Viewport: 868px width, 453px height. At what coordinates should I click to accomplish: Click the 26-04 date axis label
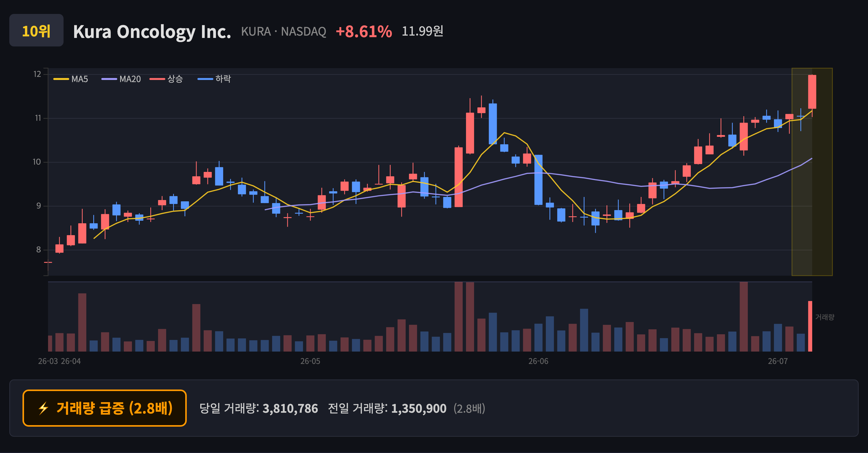71,361
